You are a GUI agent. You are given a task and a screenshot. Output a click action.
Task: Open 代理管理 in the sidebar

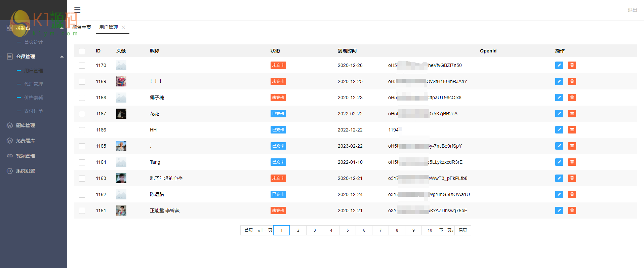coord(34,84)
